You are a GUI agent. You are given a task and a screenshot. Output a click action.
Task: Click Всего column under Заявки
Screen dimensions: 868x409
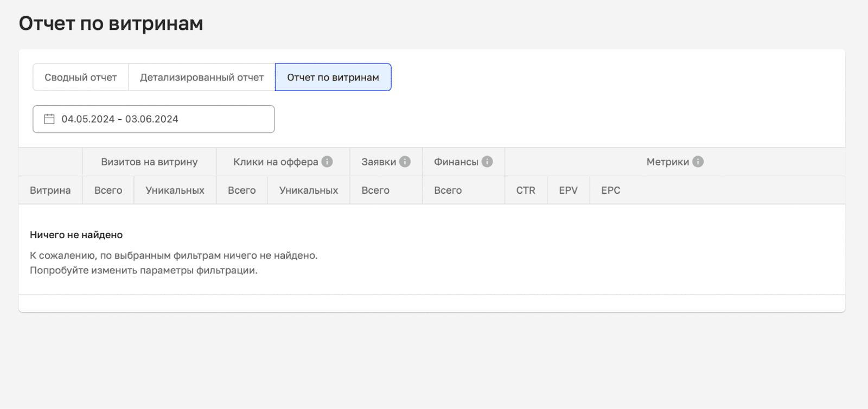coord(375,190)
